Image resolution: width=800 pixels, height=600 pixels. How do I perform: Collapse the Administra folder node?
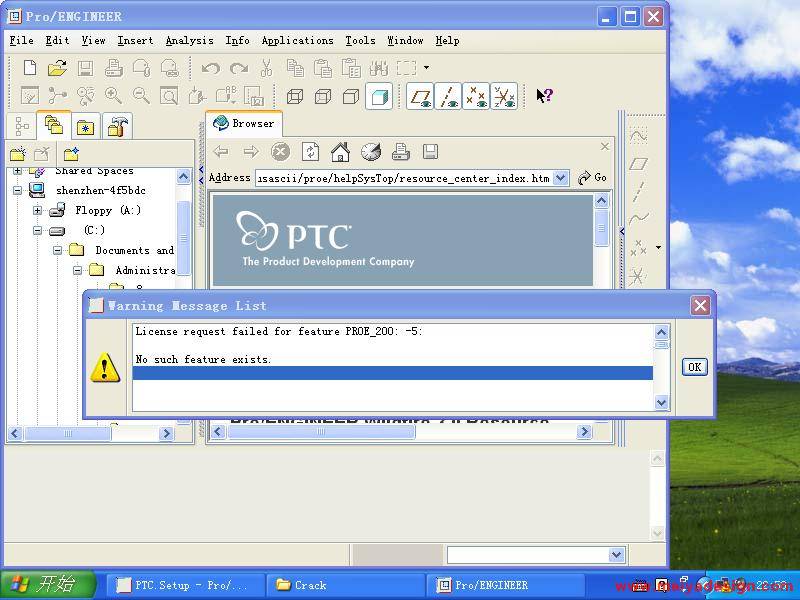tap(77, 270)
